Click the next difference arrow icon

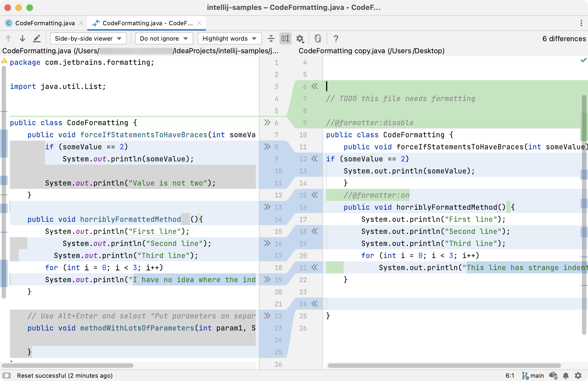tap(22, 39)
